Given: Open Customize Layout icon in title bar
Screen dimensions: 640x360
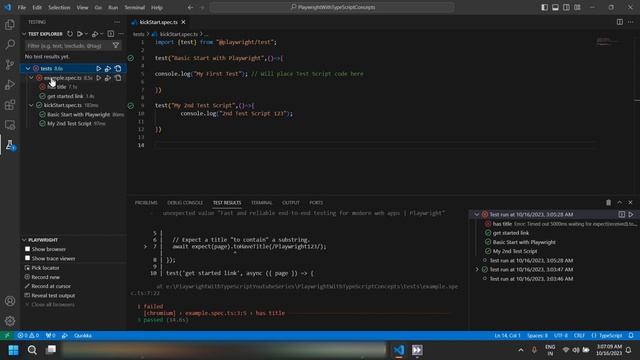Looking at the screenshot, I should coord(577,7).
